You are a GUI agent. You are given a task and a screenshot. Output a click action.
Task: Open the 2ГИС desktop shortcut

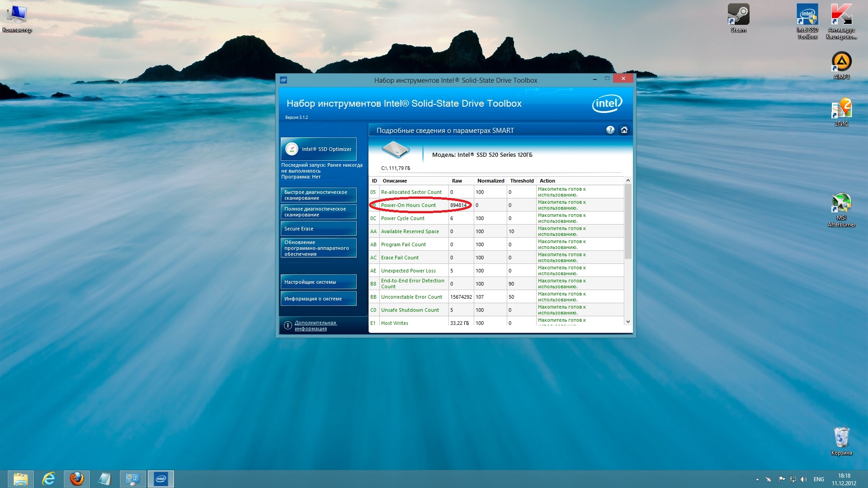tap(841, 112)
